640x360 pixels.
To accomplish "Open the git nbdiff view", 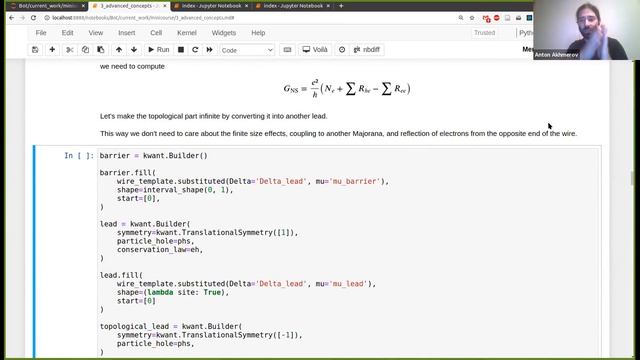I will coord(367,50).
